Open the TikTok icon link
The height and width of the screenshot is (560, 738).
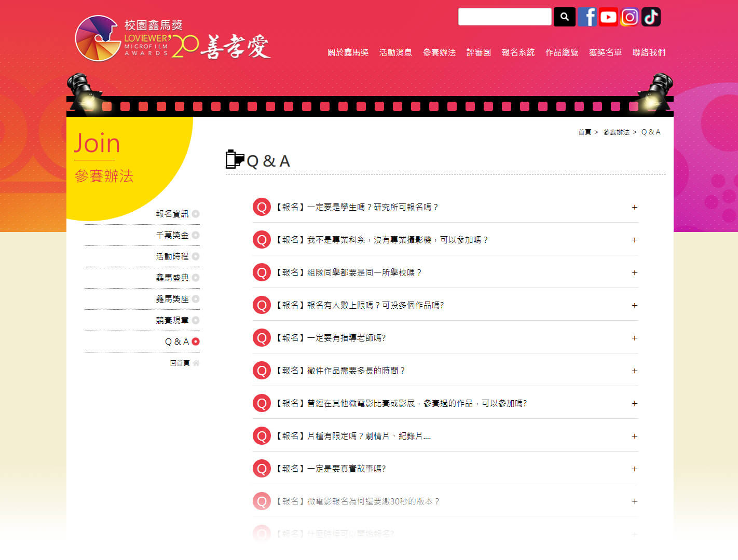[x=651, y=17]
